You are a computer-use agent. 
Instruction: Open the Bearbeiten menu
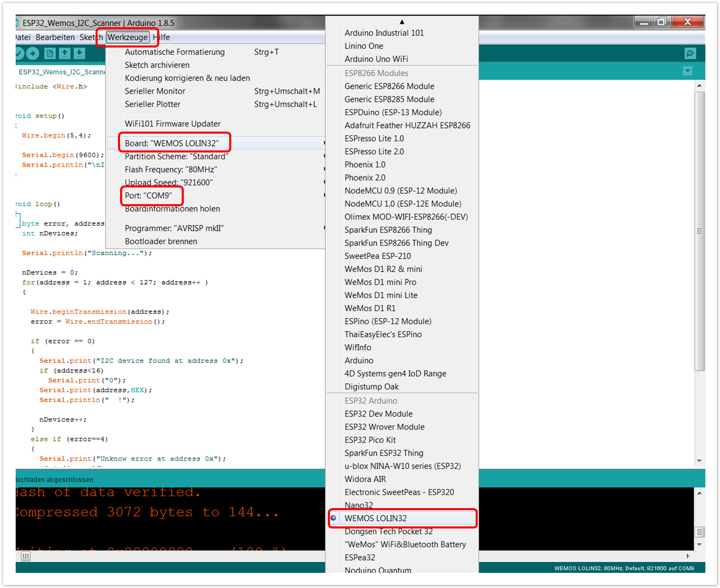pos(55,37)
